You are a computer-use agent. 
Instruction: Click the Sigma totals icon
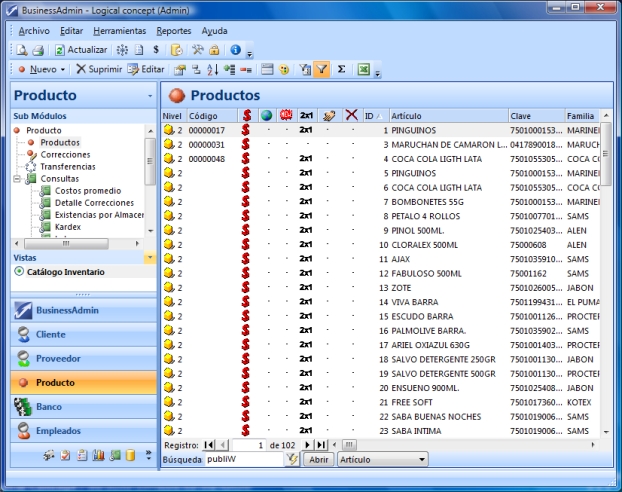click(341, 69)
